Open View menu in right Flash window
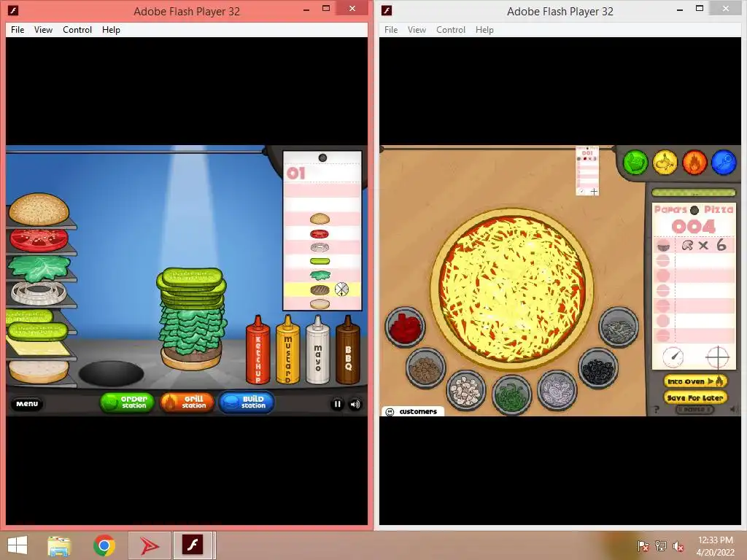747x560 pixels. 417,29
